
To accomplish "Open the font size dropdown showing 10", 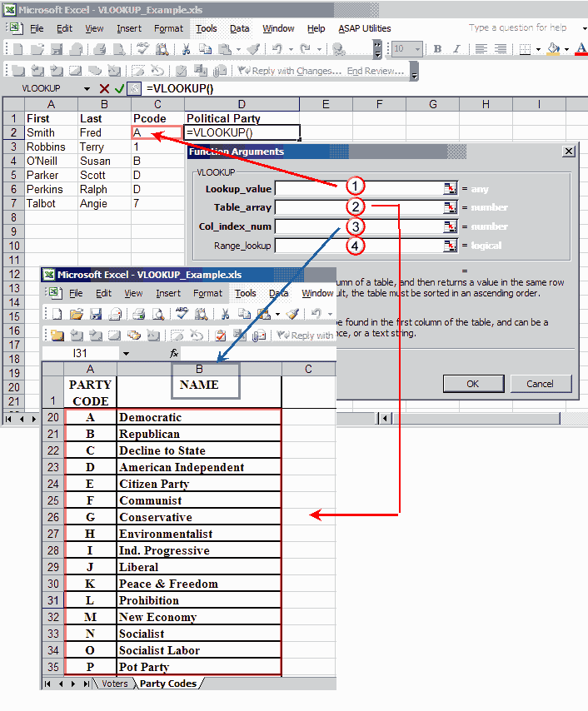I will click(418, 49).
